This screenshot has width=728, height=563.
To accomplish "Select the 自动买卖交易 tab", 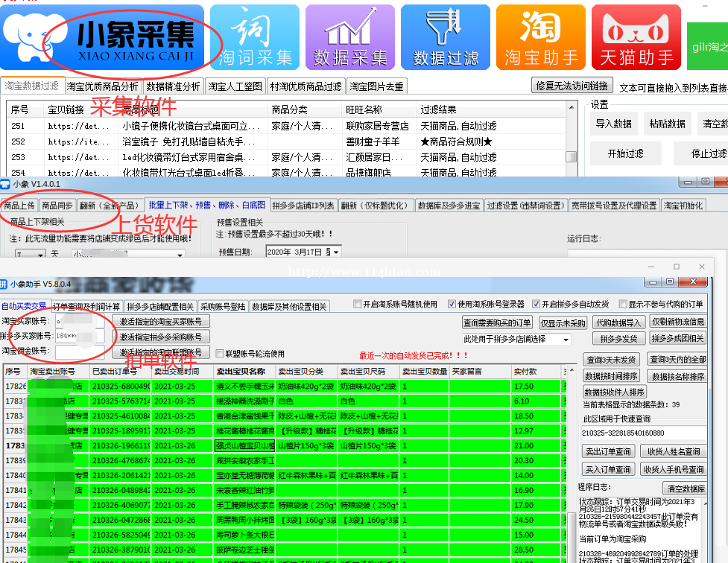I will 24,306.
